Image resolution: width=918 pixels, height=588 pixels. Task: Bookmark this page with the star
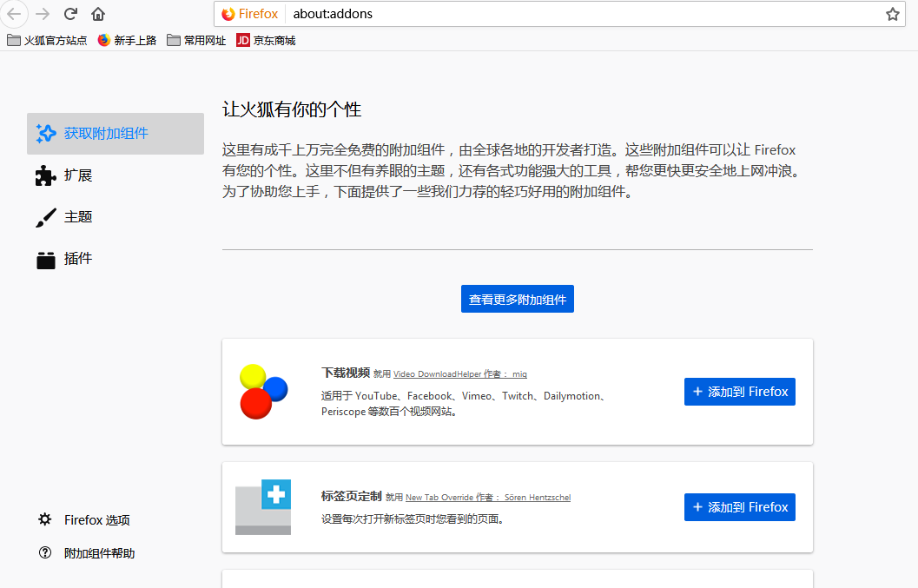click(x=892, y=14)
